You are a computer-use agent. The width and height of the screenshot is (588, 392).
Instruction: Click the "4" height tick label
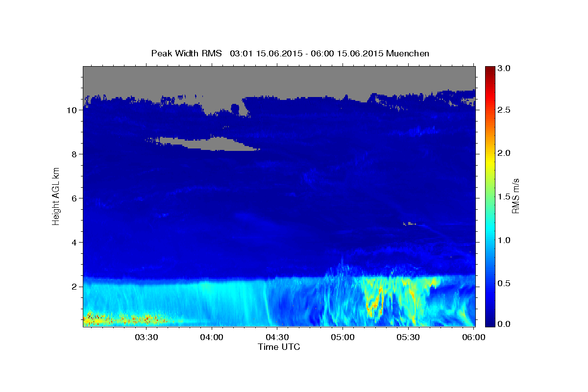coord(74,243)
